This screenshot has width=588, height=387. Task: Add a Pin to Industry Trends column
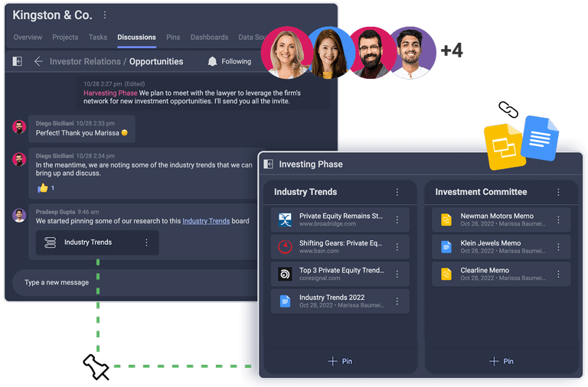(340, 361)
